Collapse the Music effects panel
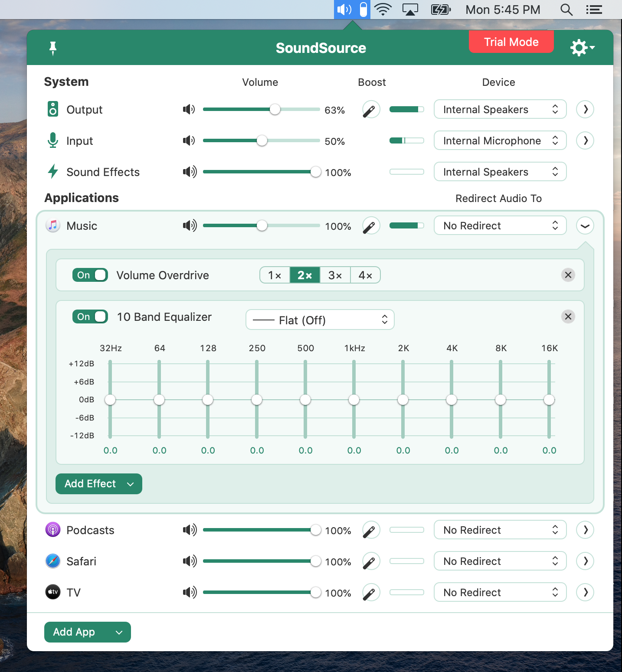 click(x=585, y=225)
